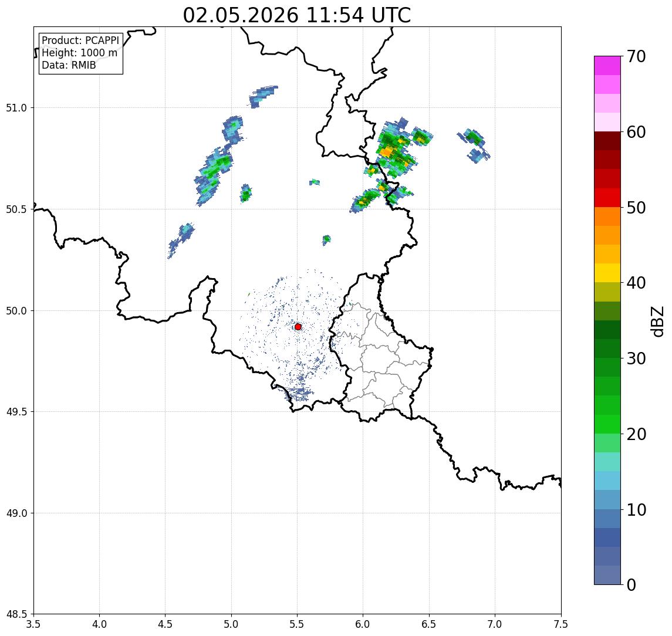Screen dimensions: 672x636
Task: Click the 49.0 latitude tick label
Action: pyautogui.click(x=16, y=513)
